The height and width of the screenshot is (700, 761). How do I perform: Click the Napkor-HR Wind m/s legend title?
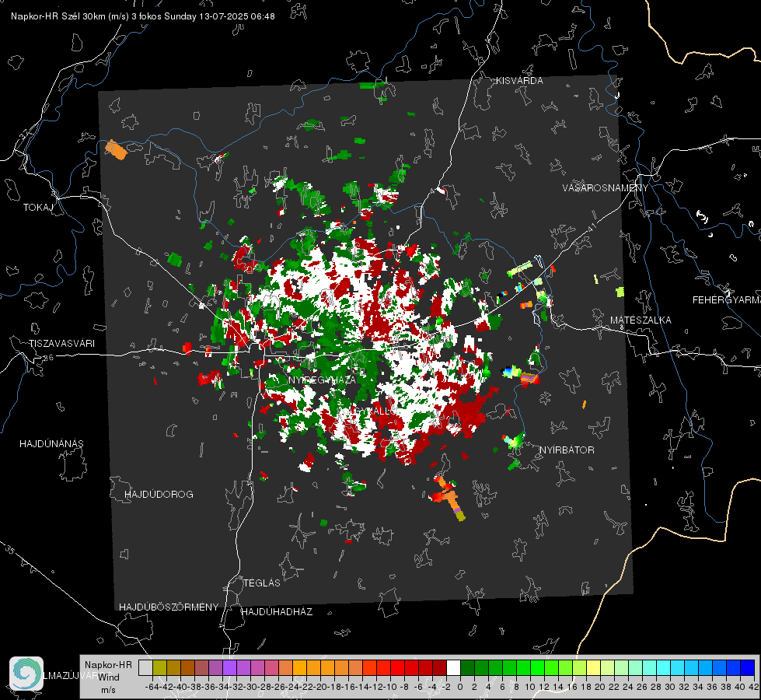(108, 677)
